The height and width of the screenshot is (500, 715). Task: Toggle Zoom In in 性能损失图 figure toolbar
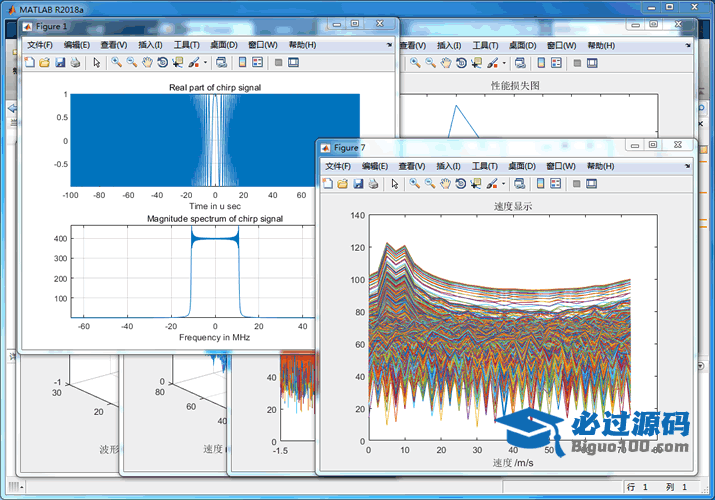pos(415,63)
